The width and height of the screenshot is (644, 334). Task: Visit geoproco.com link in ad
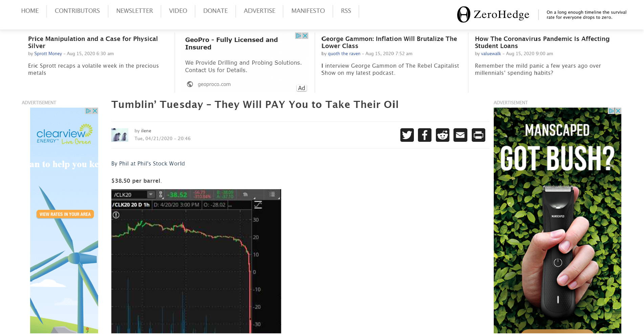pyautogui.click(x=214, y=84)
